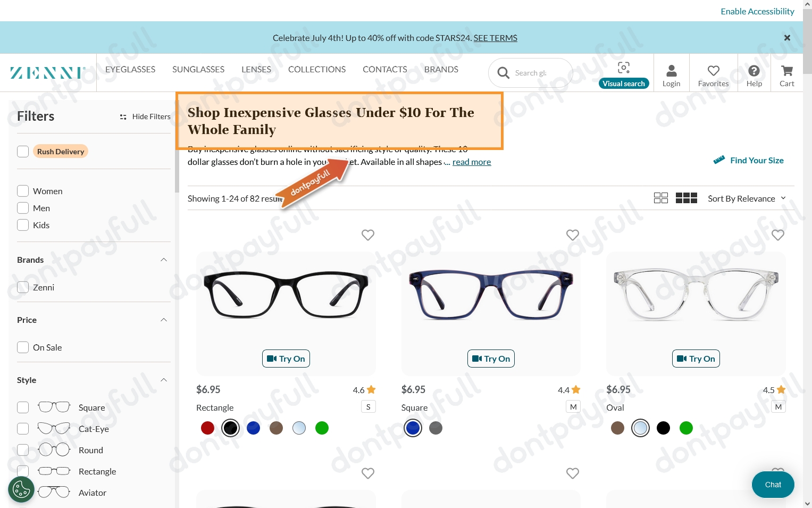Open Favorites heart icon in header
Screen dimensions: 812x508
[714, 71]
